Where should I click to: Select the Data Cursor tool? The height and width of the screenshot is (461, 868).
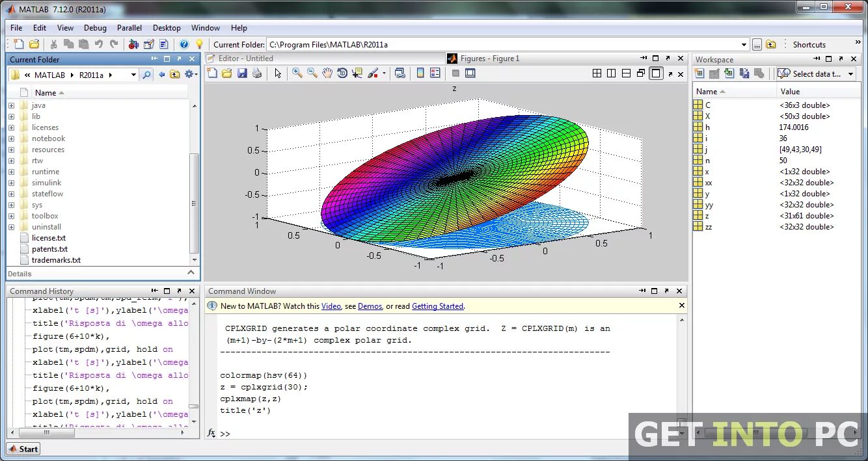(x=357, y=73)
